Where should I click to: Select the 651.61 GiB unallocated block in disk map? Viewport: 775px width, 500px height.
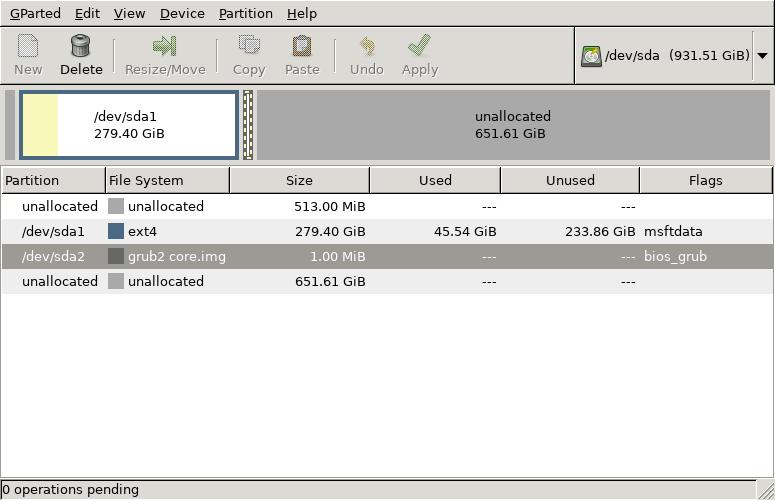[x=513, y=125]
